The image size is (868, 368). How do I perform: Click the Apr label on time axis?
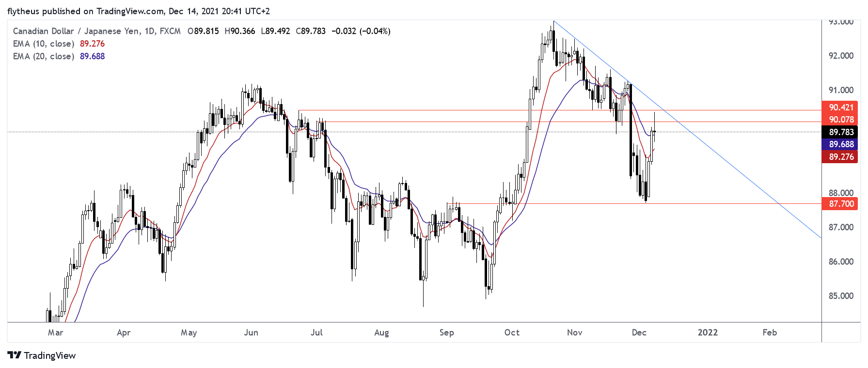[x=124, y=333]
